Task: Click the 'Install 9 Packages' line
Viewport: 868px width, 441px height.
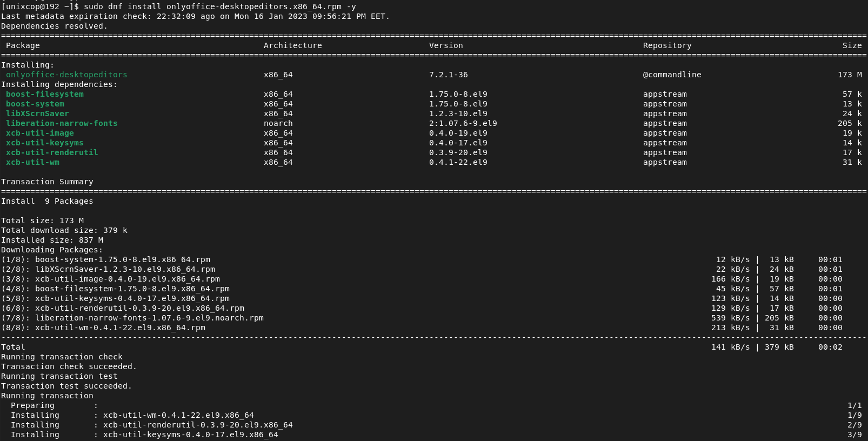Action: click(x=47, y=201)
